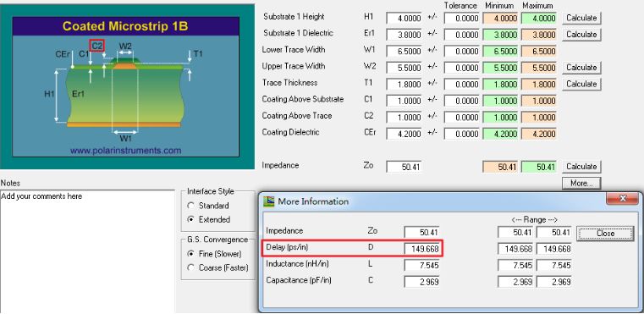Click the Coated Microstrip 1B diagram title
This screenshot has height=314, width=644.
point(125,26)
